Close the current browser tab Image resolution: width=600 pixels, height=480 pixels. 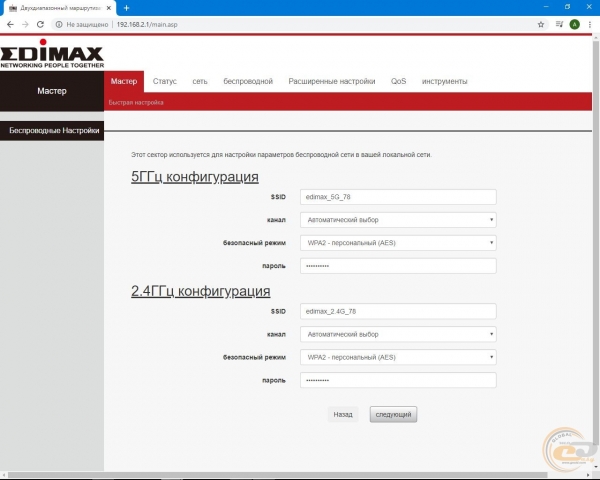point(109,8)
